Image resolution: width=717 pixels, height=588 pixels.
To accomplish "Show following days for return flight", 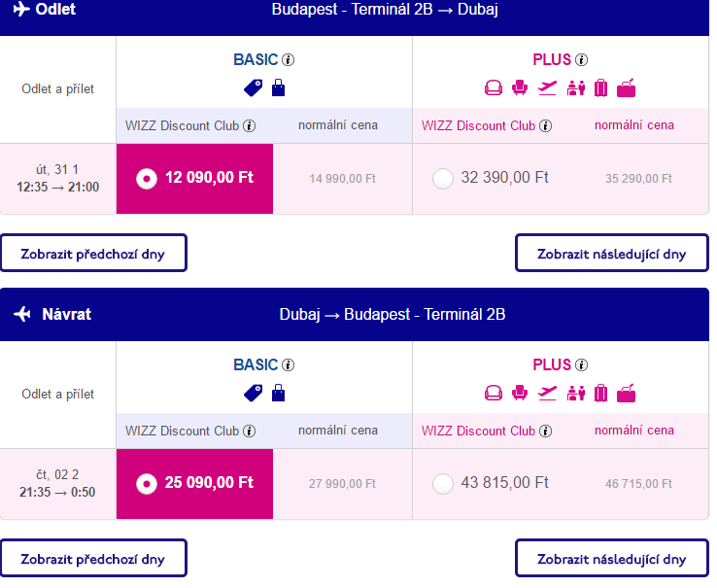I will tap(612, 558).
